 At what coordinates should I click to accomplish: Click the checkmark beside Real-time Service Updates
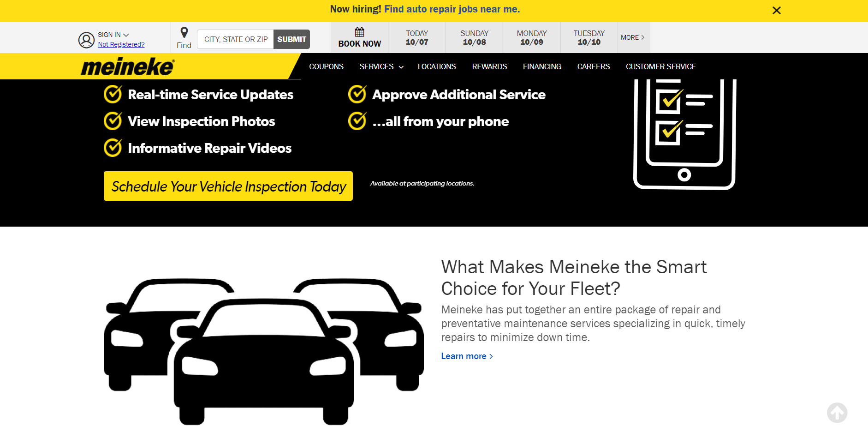click(x=113, y=94)
